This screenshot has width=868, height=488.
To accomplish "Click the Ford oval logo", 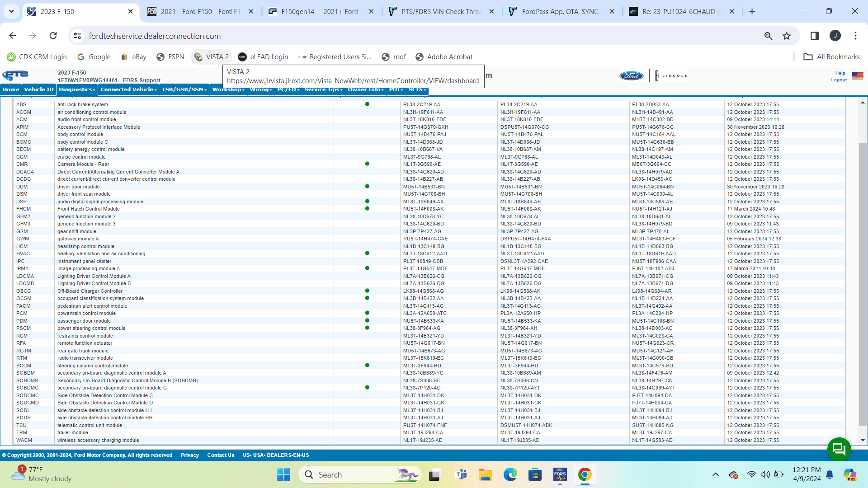I will coord(631,76).
